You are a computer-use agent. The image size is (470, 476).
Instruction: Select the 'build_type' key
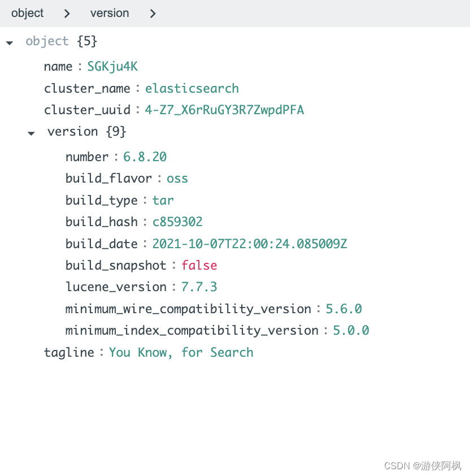102,201
